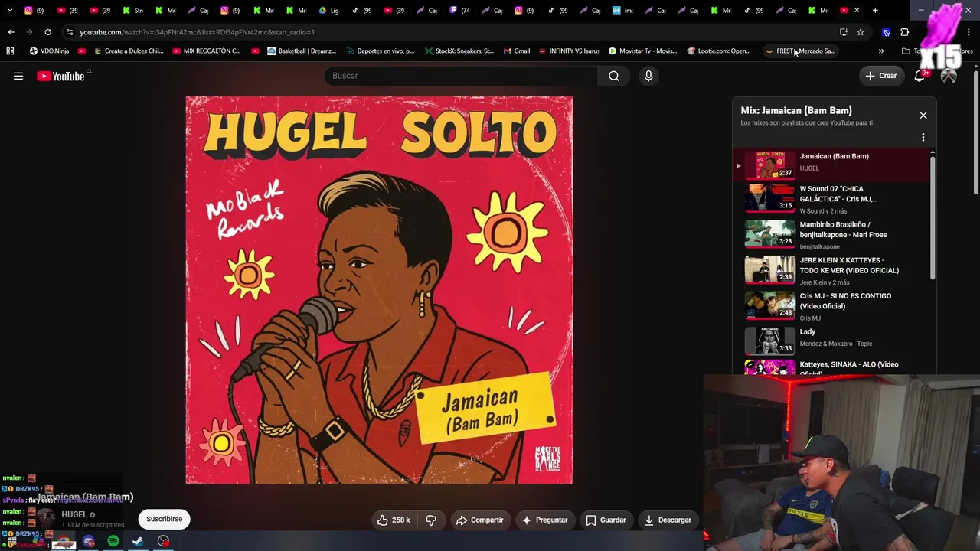Play JERE KLEIN X KATTEYES TODO KE VER
Viewport: 980px width, 551px height.
831,271
